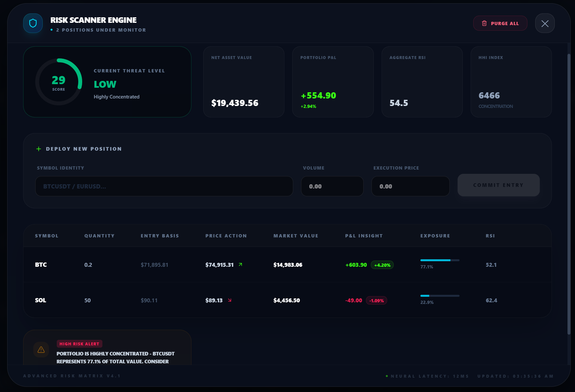Screen dimensions: 575x392
Task: Click the SOL exposure progress bar
Action: point(440,296)
